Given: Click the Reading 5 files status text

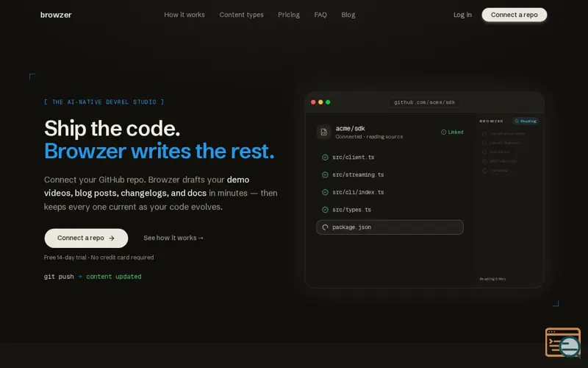Looking at the screenshot, I should coord(492,279).
